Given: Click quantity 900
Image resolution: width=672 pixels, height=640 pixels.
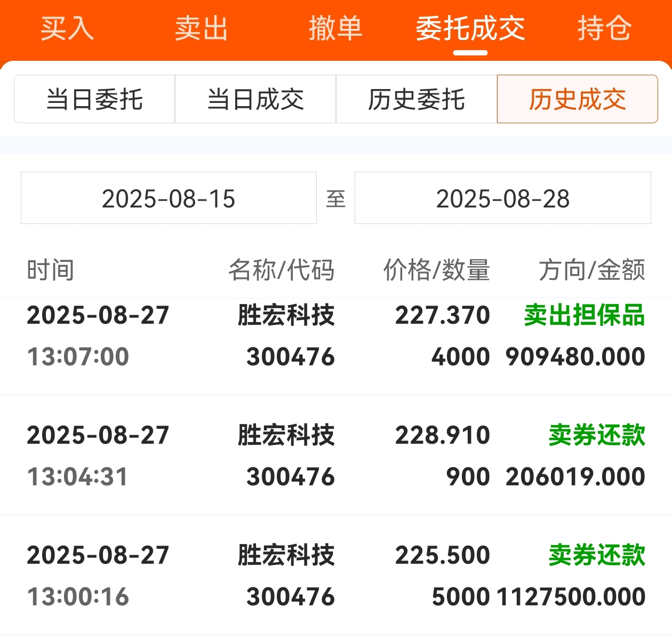Looking at the screenshot, I should [x=468, y=477].
